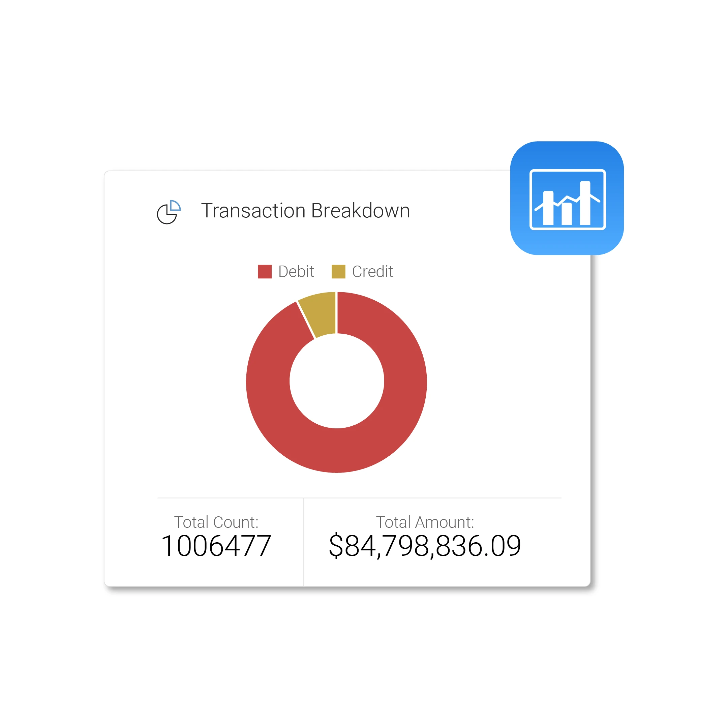Image resolution: width=728 pixels, height=728 pixels.
Task: Click the 1006477 count value
Action: (x=216, y=546)
